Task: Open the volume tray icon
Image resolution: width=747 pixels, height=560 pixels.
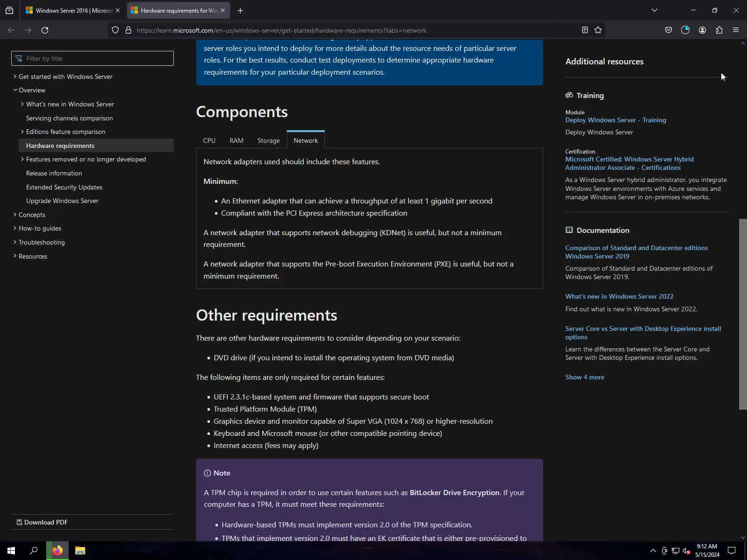Action: coord(687,551)
